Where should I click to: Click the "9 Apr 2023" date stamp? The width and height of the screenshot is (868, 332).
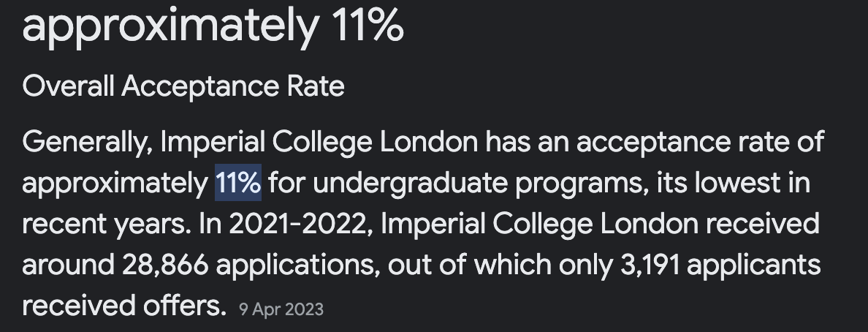[281, 309]
